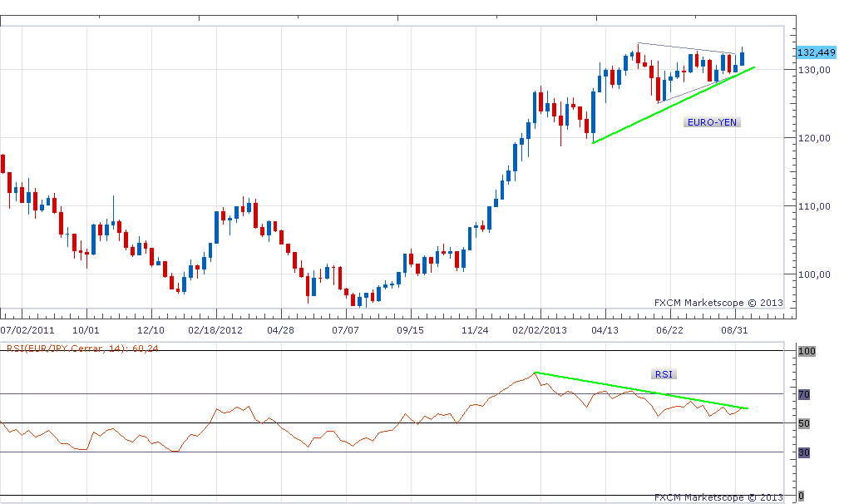Click the current price tag 132,449
The image size is (844, 504).
pyautogui.click(x=816, y=52)
